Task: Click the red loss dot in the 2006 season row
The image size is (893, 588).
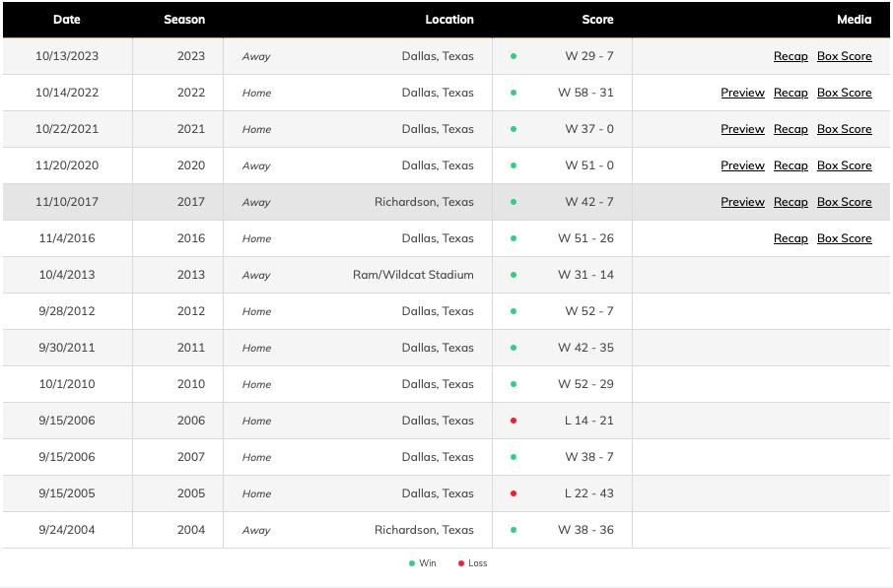Action: 514,421
